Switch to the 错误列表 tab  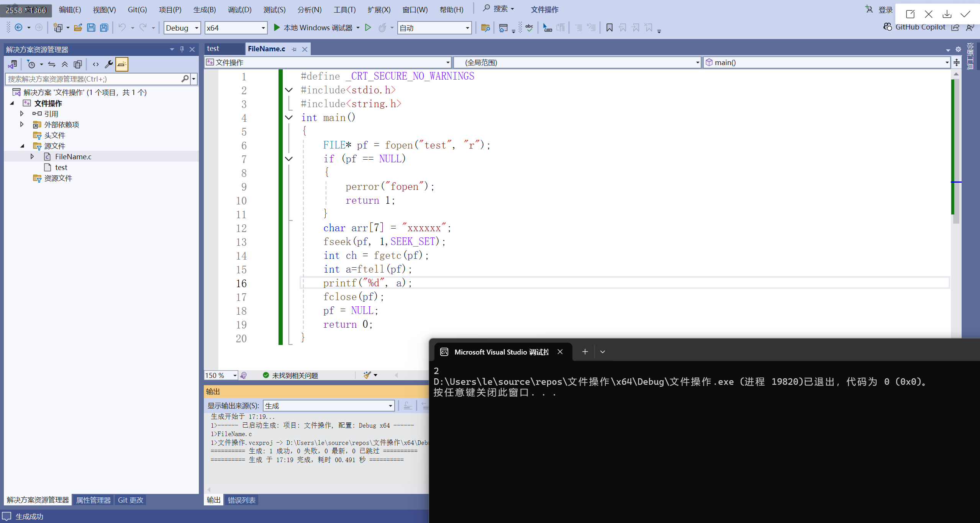pyautogui.click(x=242, y=500)
